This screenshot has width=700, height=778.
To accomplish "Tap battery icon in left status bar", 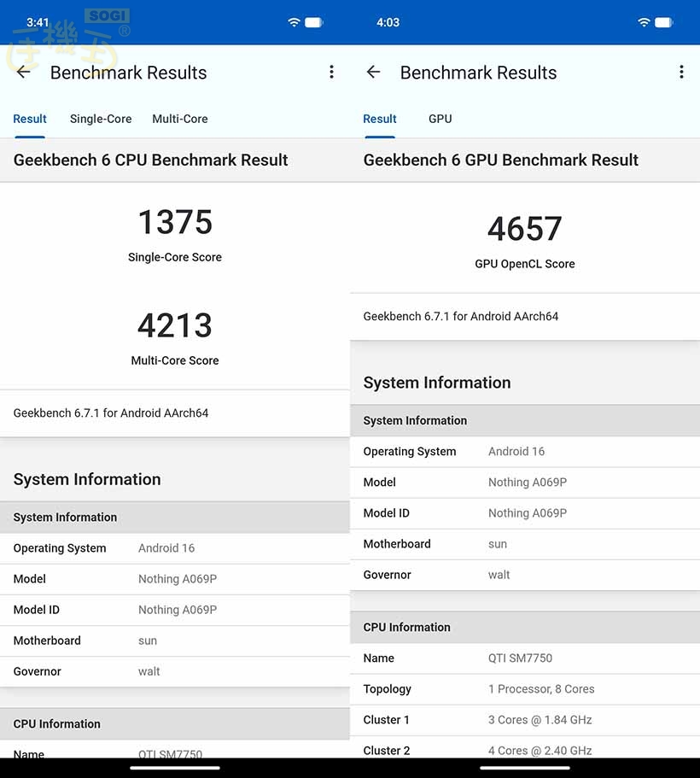I will (313, 22).
